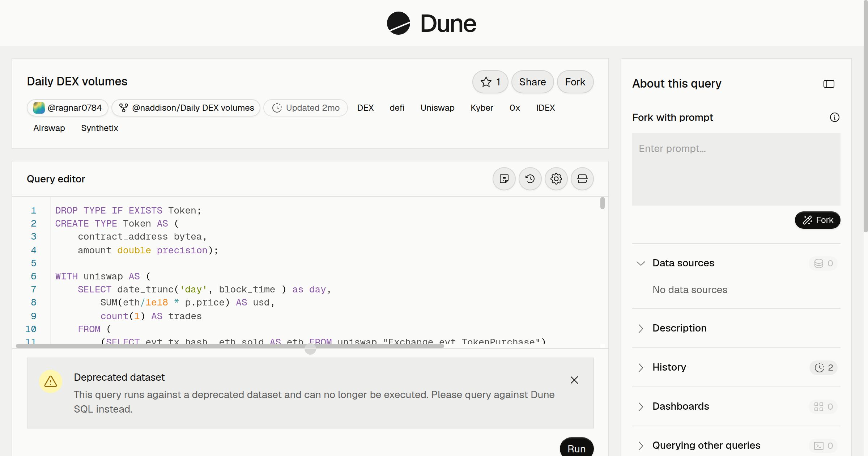Star the Daily DEX volumes query

490,82
